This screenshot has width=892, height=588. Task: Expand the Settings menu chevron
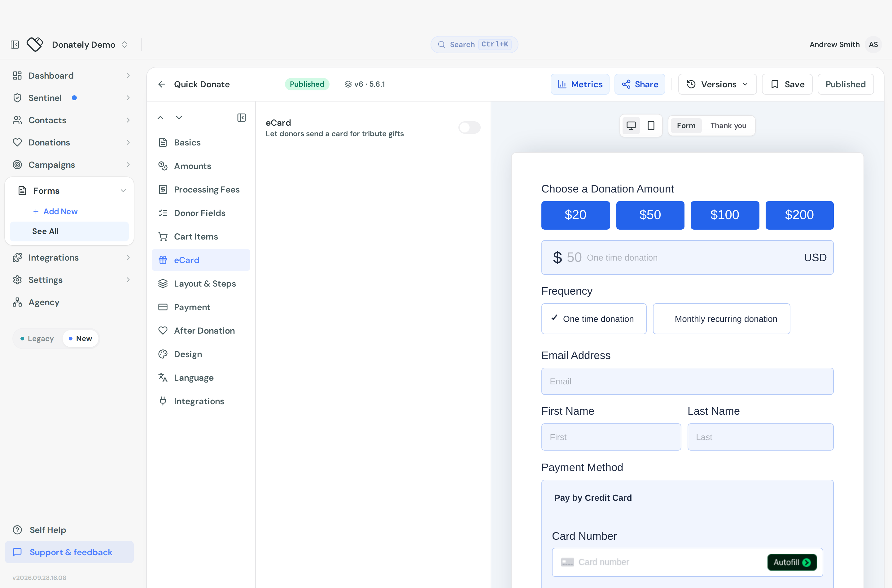(128, 280)
